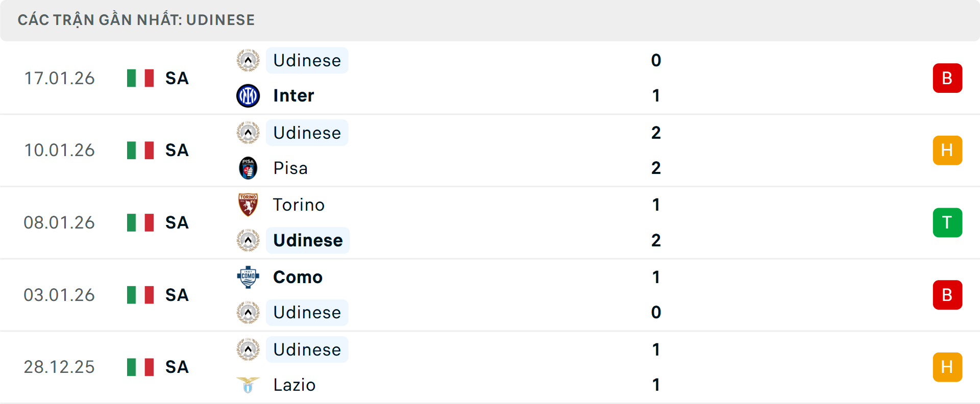Open the Lazio team link
Screen dimensions: 980x404
click(294, 385)
